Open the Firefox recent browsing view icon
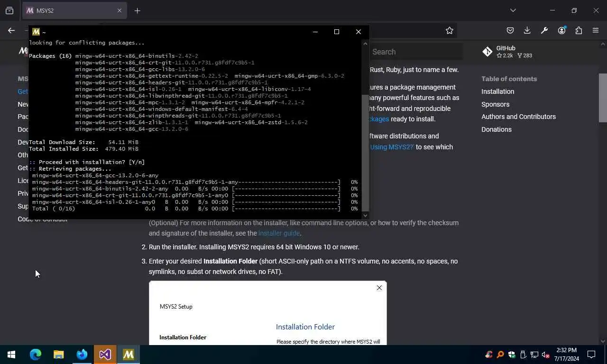This screenshot has height=364, width=607. 9,10
